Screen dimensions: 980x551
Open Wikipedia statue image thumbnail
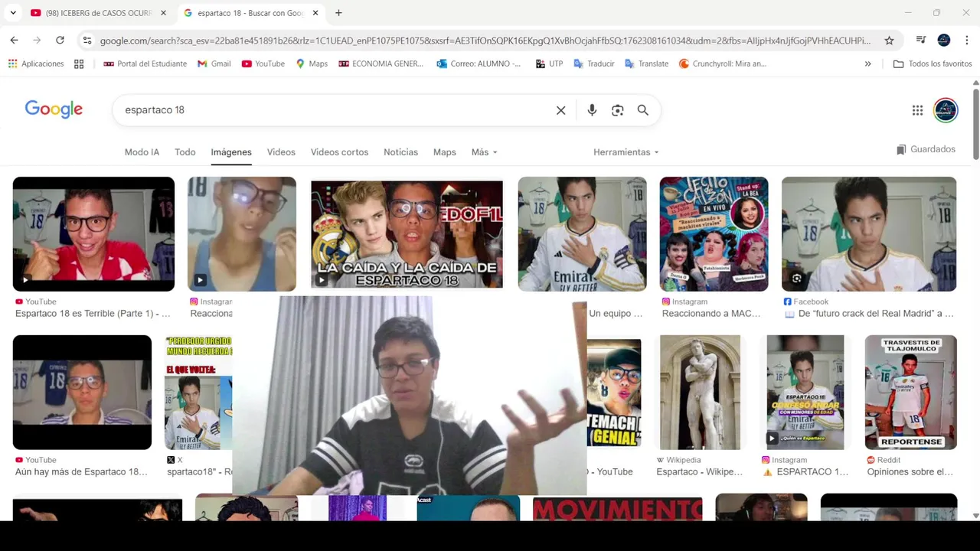pyautogui.click(x=700, y=392)
